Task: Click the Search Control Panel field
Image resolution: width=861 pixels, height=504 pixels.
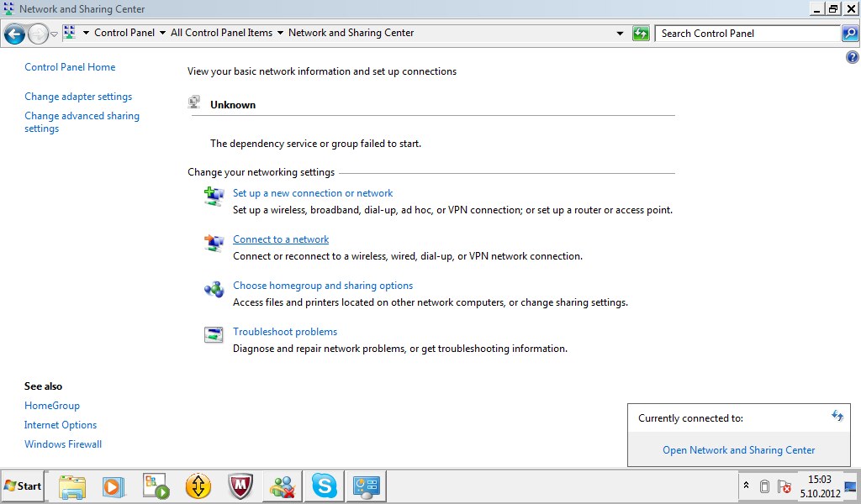Action: (747, 34)
